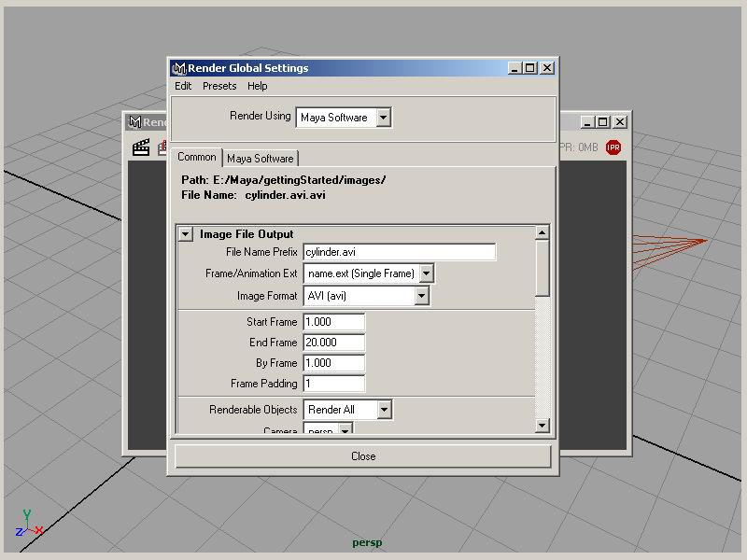Screen dimensions: 747x560
Task: Open the Help menu
Action: coord(258,86)
